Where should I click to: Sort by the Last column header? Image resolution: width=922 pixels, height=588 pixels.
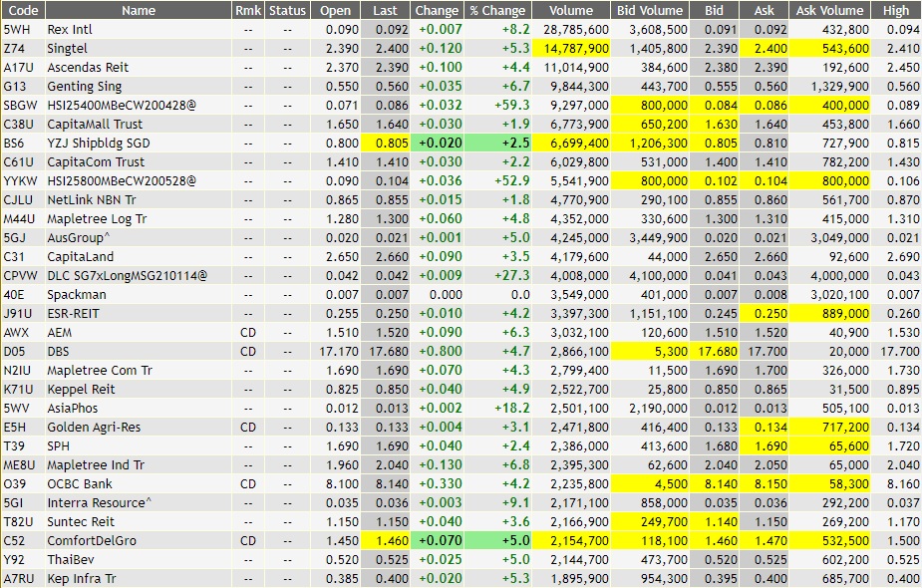(x=385, y=11)
